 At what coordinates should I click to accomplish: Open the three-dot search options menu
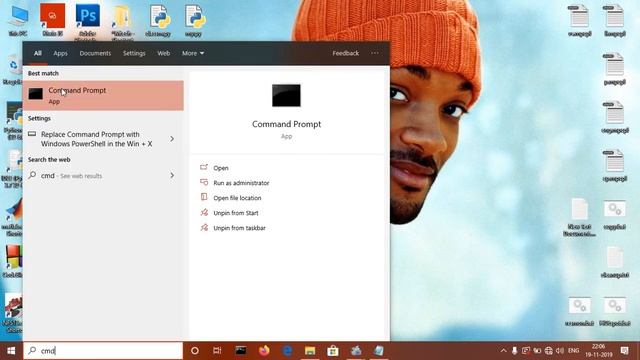point(375,53)
